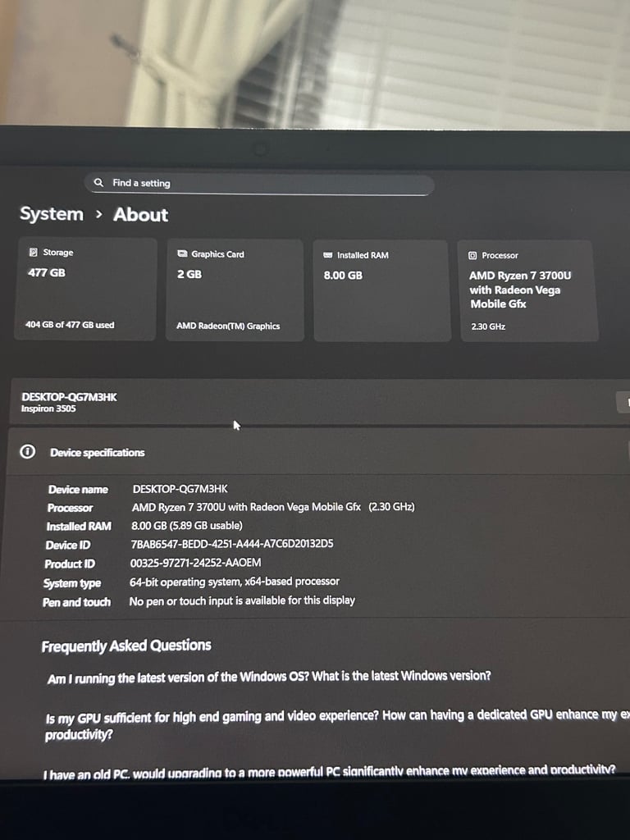Focus the Find a setting field
This screenshot has width=630, height=840.
[x=259, y=184]
